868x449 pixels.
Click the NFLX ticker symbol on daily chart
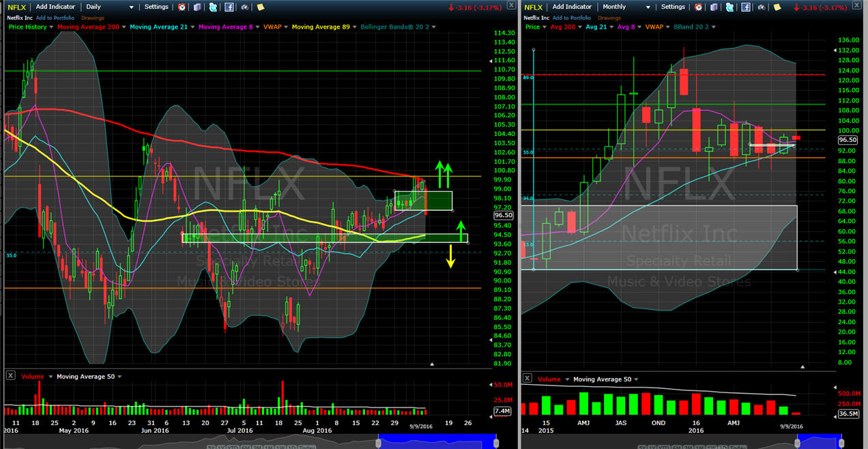tap(17, 7)
